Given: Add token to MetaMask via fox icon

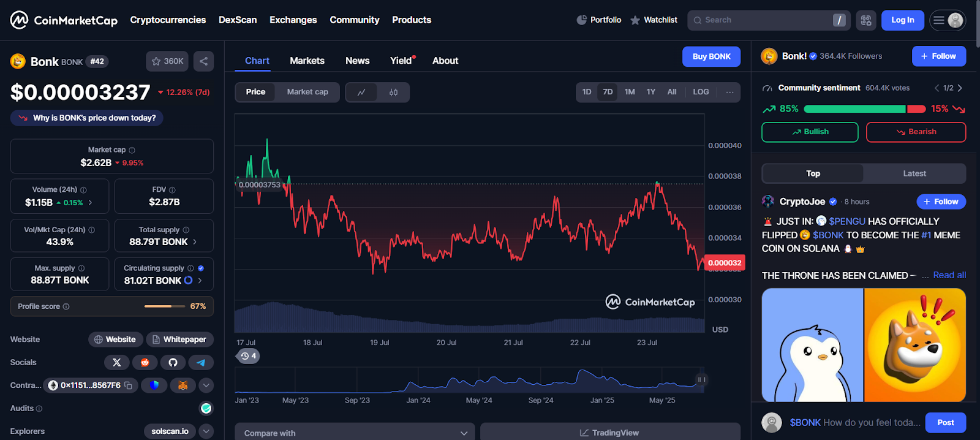Looking at the screenshot, I should (183, 385).
